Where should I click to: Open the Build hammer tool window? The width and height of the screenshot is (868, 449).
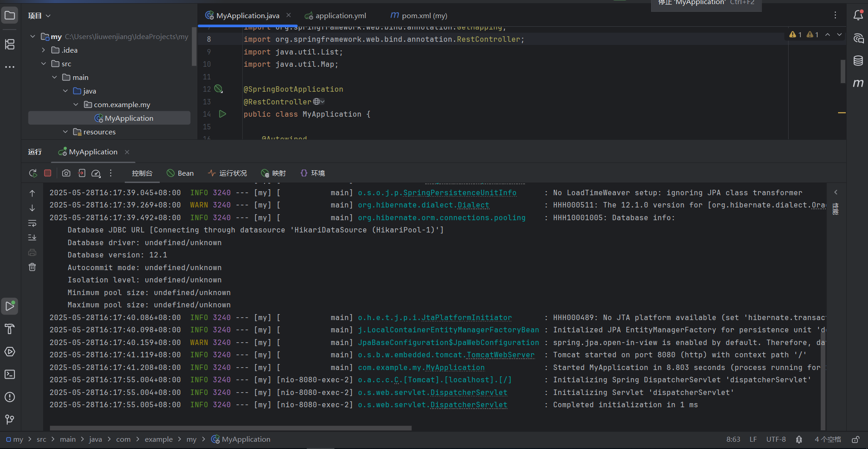(x=10, y=329)
